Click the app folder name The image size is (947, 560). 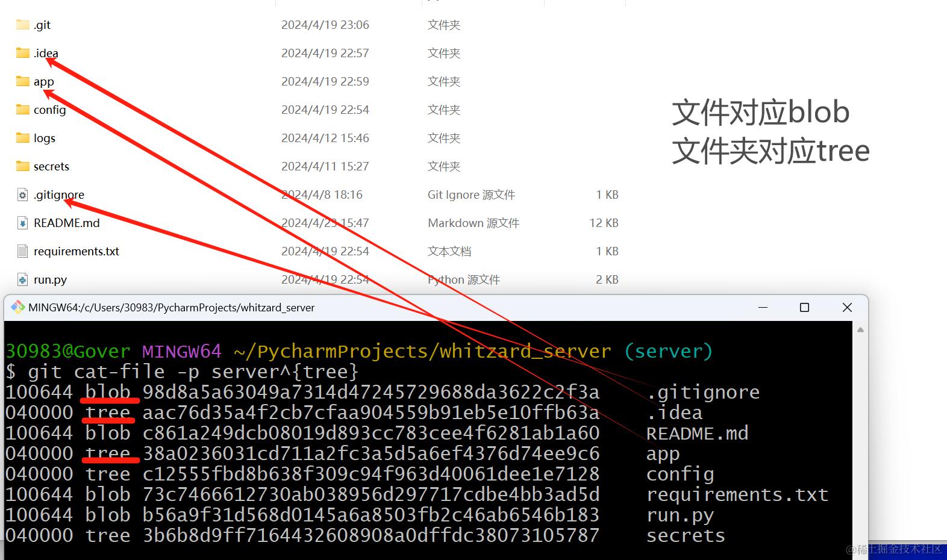(44, 82)
